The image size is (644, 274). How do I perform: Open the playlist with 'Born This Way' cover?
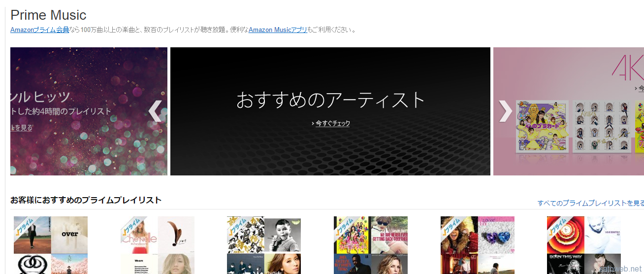click(x=584, y=245)
